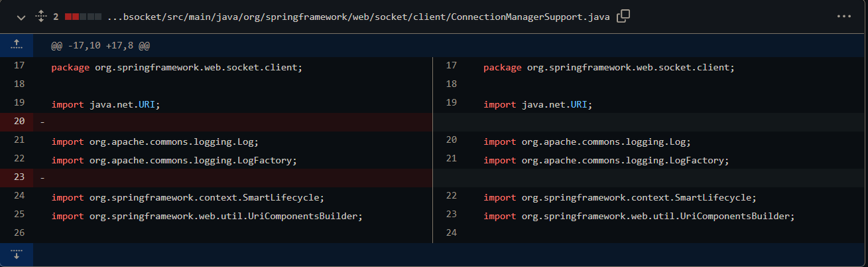
Task: Click left SmartLifecycle import line
Action: 188,197
